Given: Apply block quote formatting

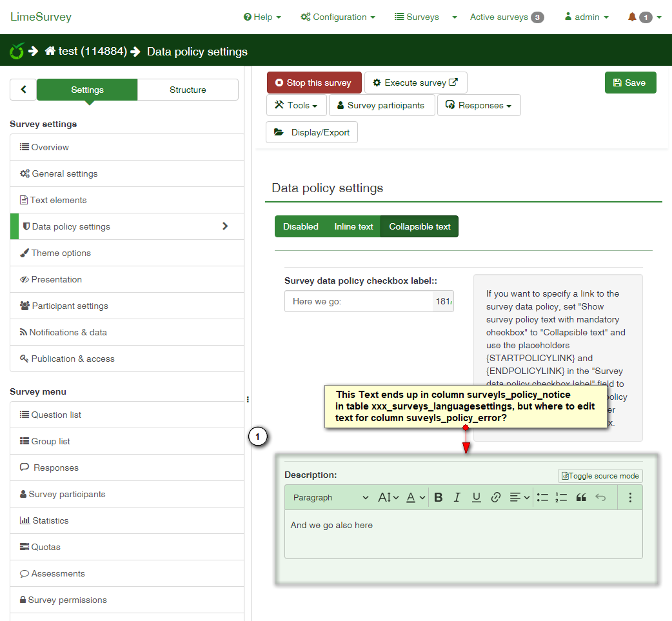Looking at the screenshot, I should coord(581,497).
